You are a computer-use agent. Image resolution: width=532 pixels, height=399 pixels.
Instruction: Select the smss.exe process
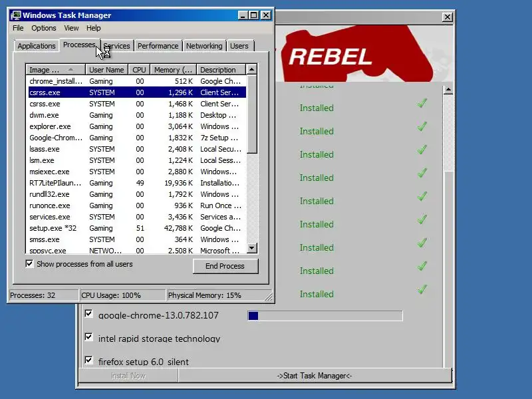[136, 239]
